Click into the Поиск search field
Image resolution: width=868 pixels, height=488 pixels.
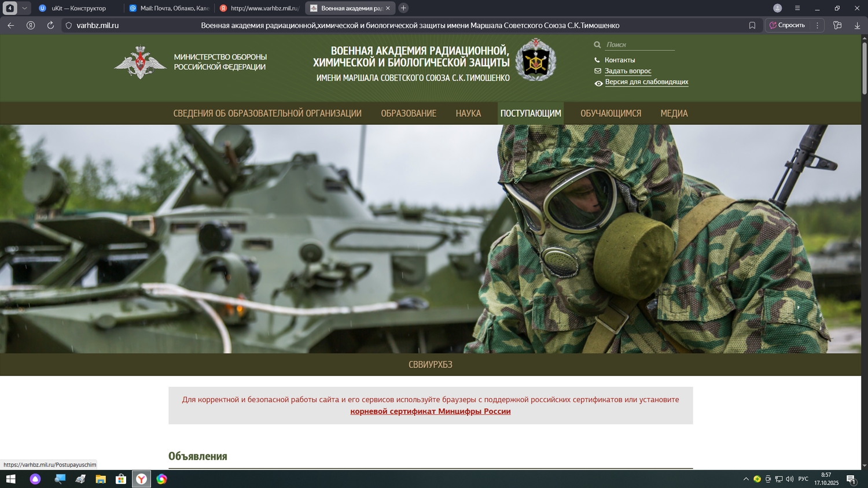pyautogui.click(x=639, y=45)
